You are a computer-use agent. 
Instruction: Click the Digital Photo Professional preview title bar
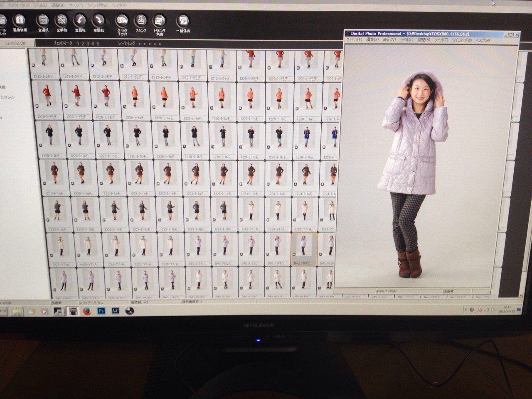[432, 34]
